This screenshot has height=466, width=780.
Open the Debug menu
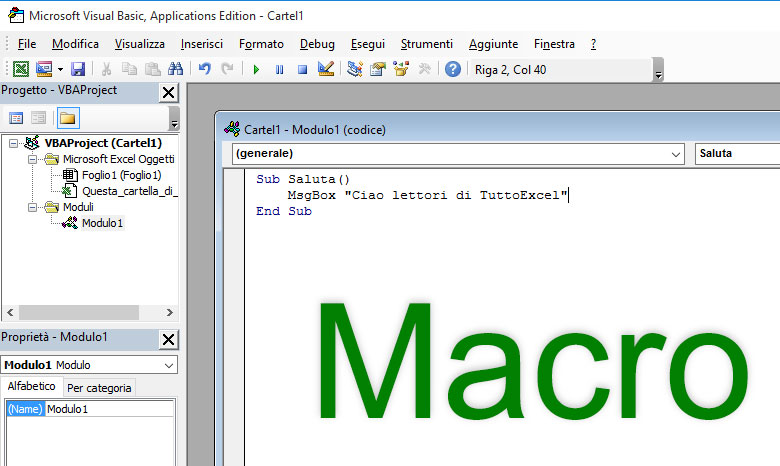(317, 44)
